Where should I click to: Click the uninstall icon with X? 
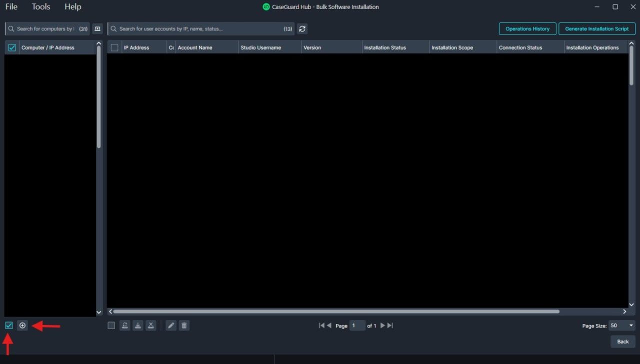151,325
